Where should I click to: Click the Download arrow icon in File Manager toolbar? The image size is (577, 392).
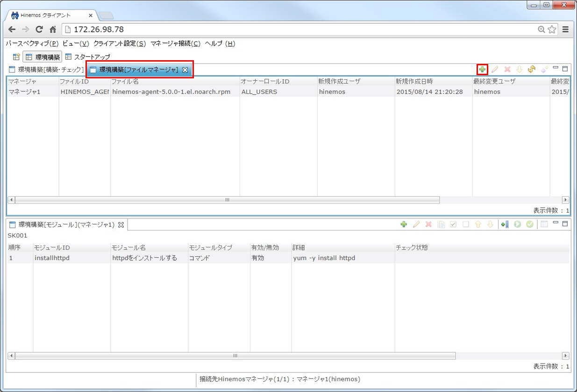(519, 70)
